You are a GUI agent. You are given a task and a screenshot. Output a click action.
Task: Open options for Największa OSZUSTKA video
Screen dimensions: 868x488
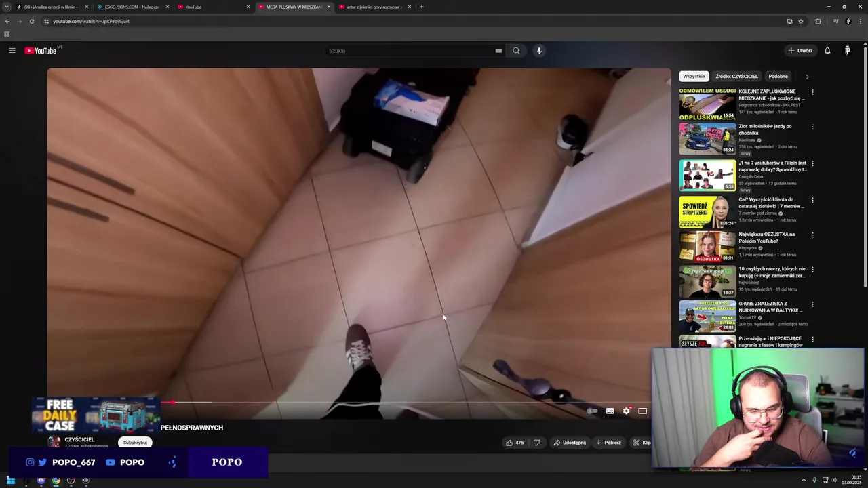pos(812,235)
